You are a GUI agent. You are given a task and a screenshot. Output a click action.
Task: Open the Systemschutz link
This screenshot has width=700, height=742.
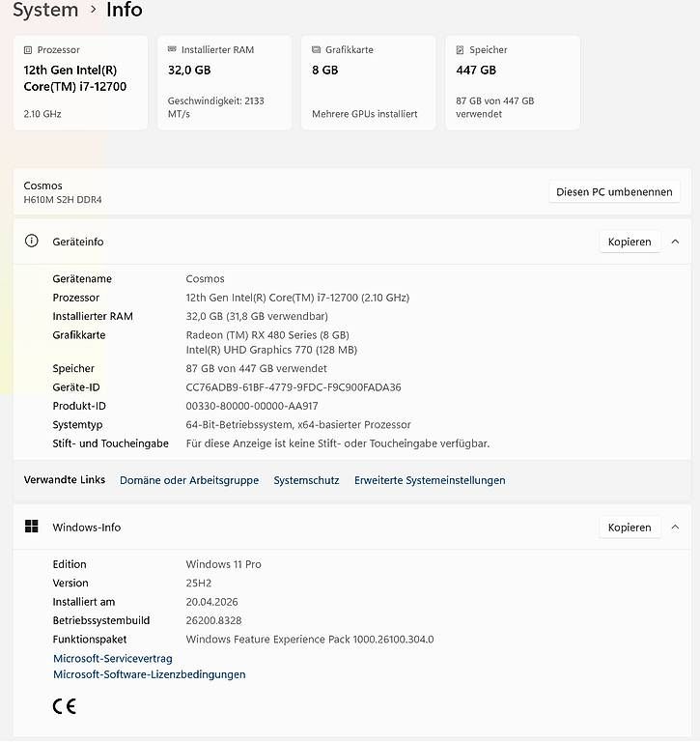pos(306,480)
